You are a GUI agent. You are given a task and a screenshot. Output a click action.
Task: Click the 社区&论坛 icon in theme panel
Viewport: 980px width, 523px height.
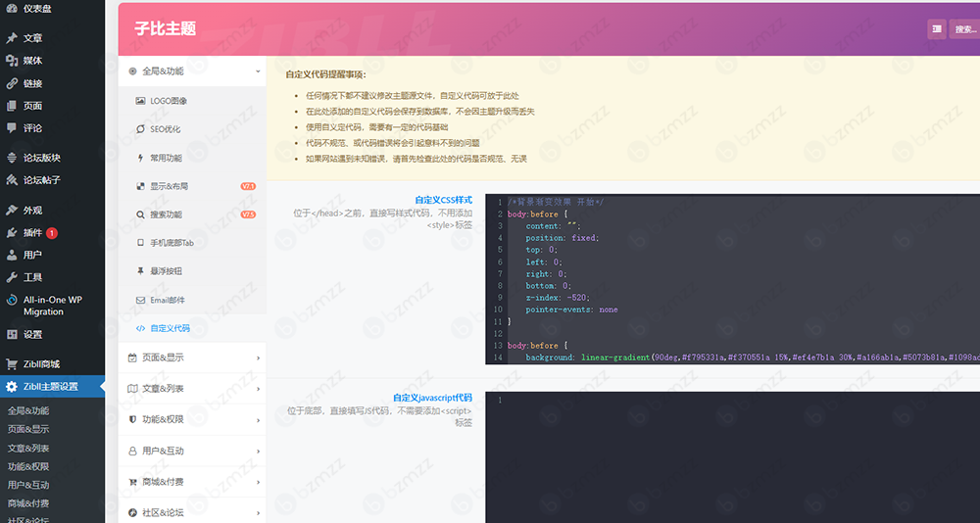click(x=132, y=513)
